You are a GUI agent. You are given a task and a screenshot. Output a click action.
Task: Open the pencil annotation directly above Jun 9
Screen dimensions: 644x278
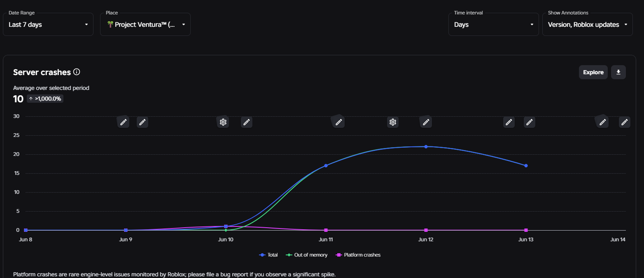pyautogui.click(x=123, y=122)
